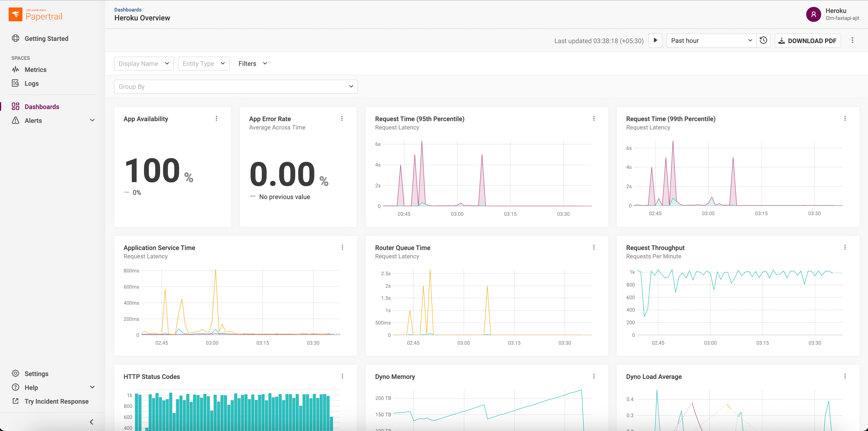The height and width of the screenshot is (431, 868).
Task: Open the Dyno Memory card kebab menu
Action: [594, 376]
